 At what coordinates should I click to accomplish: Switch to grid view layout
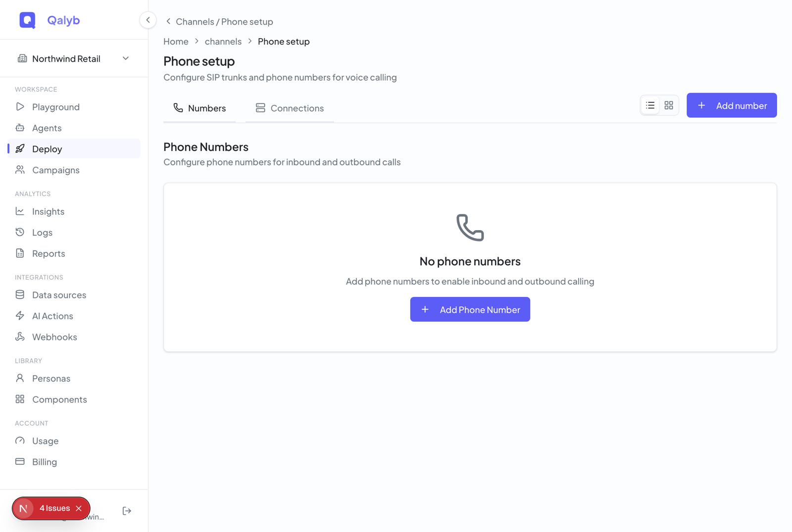tap(669, 105)
